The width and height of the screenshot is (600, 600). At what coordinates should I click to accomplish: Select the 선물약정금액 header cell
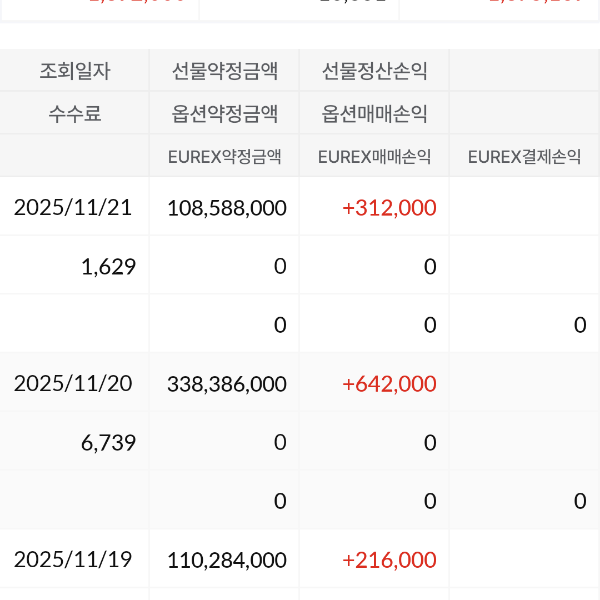coord(224,71)
